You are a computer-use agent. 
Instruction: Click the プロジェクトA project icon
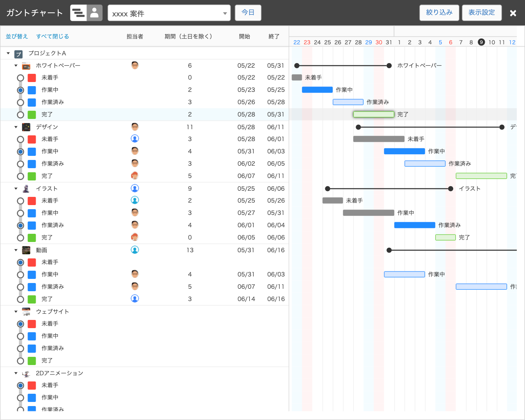(18, 54)
